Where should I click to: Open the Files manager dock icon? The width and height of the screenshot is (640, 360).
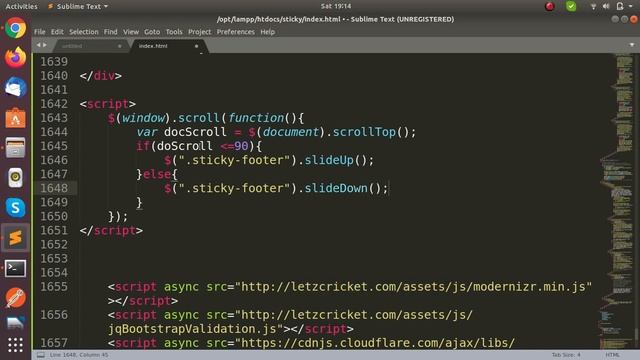pos(16,147)
